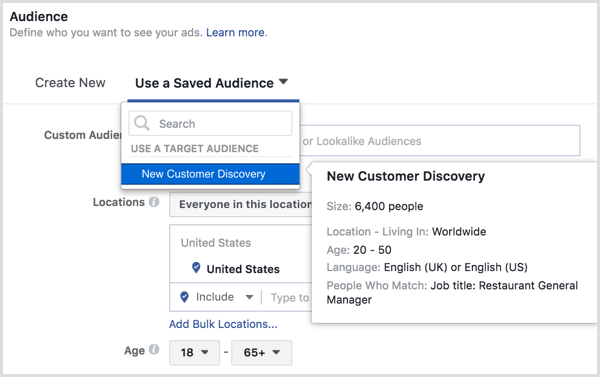
Task: Click the Age: 20 - 50 detail
Action: tap(359, 250)
